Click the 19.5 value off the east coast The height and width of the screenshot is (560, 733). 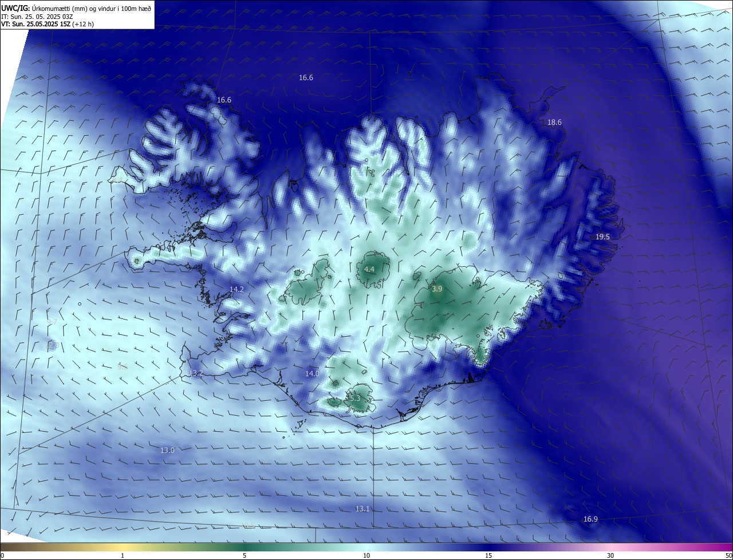602,236
